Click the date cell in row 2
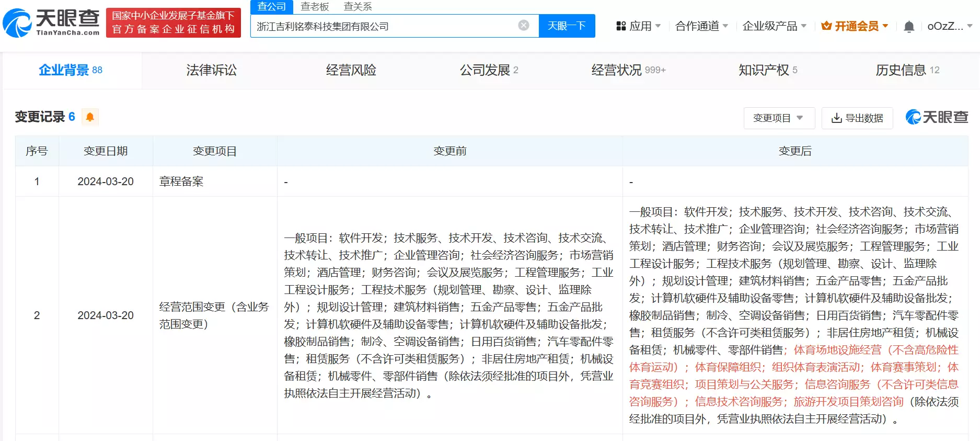This screenshot has width=980, height=441. pos(106,315)
